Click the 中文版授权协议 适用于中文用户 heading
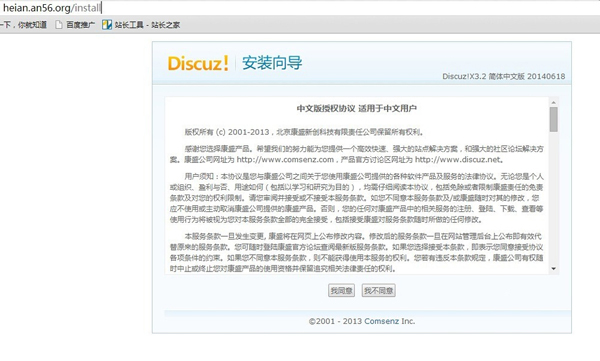 357,109
